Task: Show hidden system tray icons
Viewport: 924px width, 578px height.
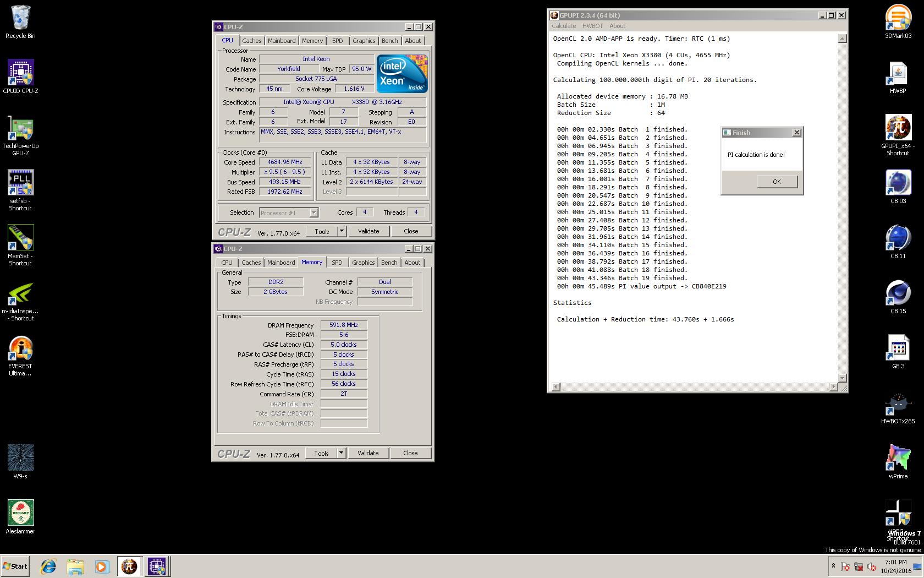Action: pos(833,566)
